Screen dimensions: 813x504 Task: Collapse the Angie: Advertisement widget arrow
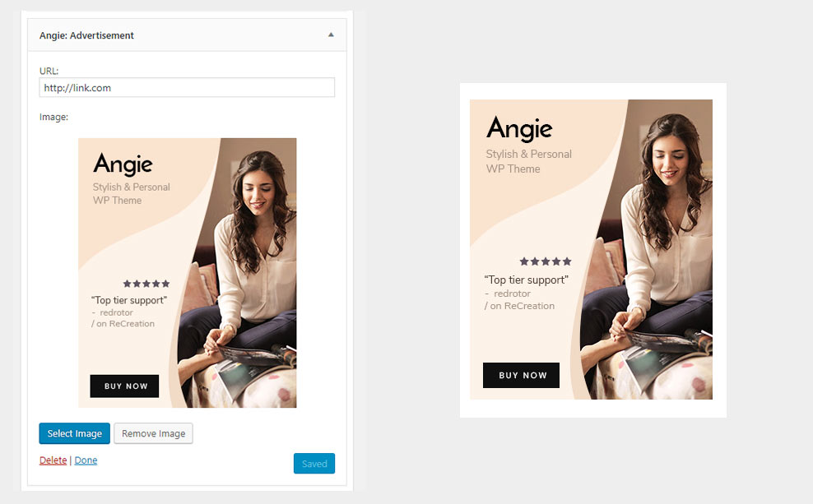click(x=331, y=35)
